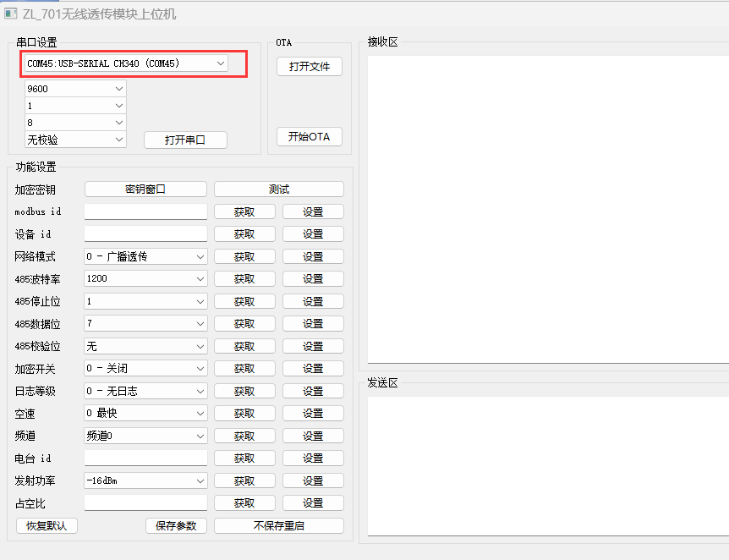Click into the 占空比 input field

point(145,502)
